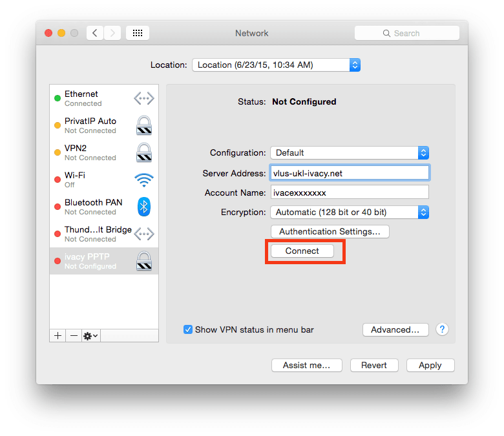Image resolution: width=504 pixels, height=436 pixels.
Task: Click the minus icon to remove the service
Action: click(x=74, y=336)
